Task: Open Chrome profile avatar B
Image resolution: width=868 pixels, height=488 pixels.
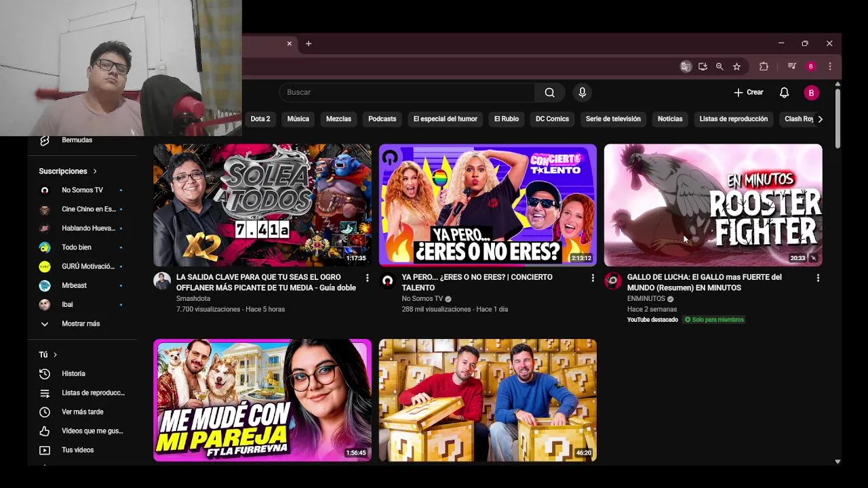Action: pyautogui.click(x=810, y=66)
